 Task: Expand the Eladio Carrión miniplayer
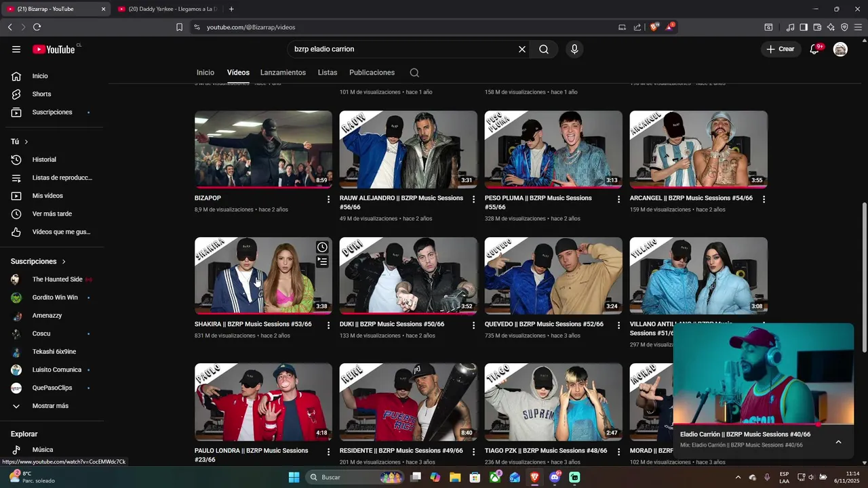tap(838, 442)
